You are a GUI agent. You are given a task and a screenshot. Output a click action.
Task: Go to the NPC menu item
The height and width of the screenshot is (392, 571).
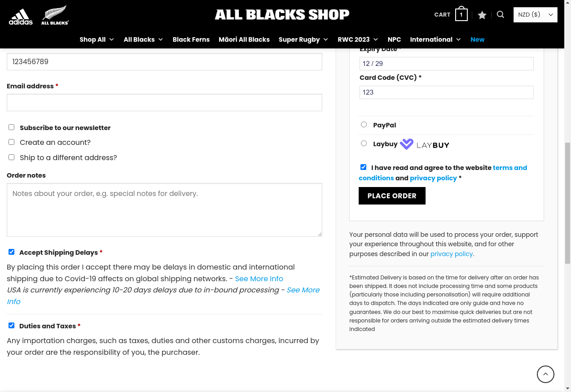click(x=394, y=39)
